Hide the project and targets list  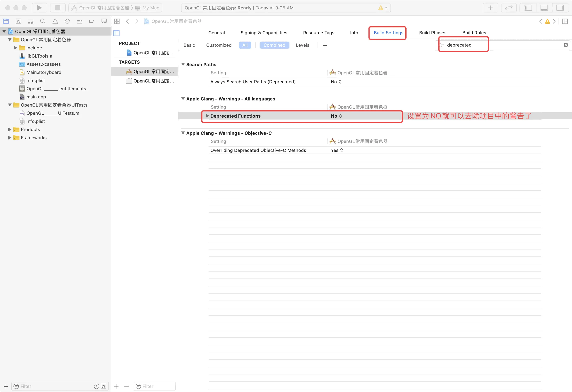(x=116, y=33)
